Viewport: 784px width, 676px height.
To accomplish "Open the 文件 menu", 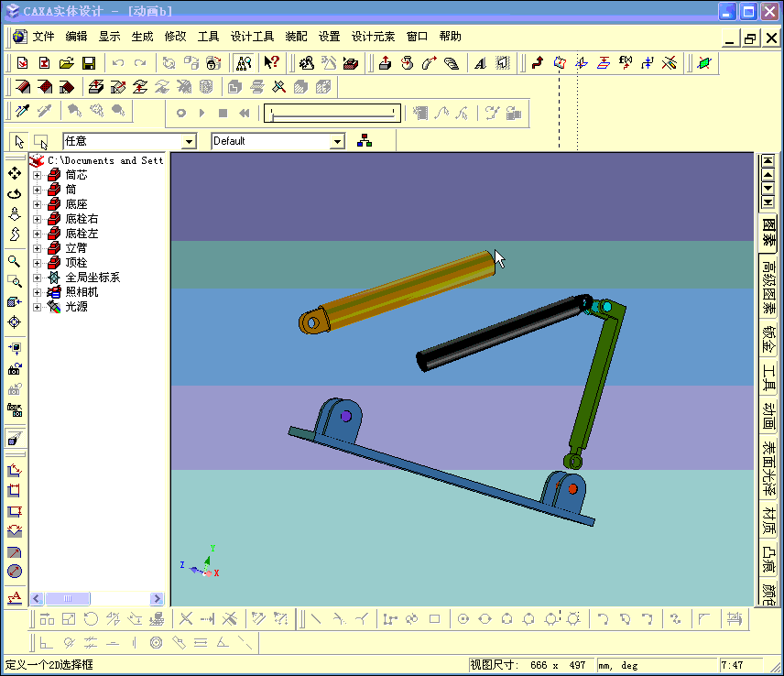I will [x=43, y=37].
